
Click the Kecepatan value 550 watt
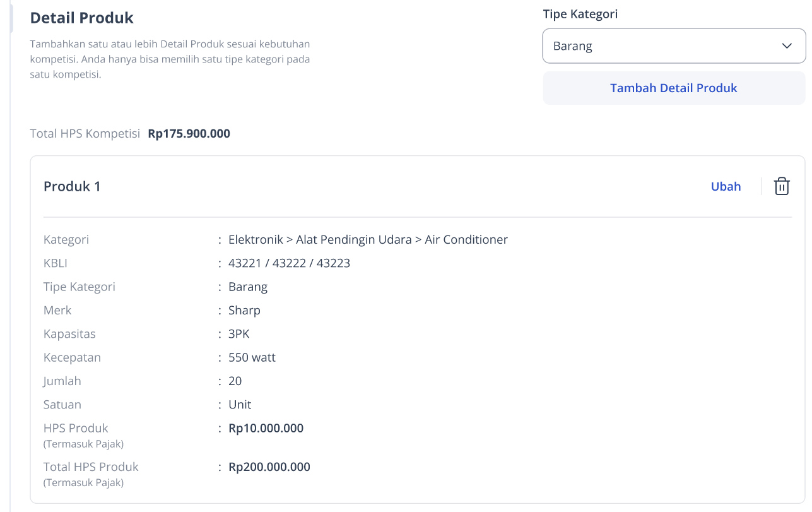pos(252,357)
